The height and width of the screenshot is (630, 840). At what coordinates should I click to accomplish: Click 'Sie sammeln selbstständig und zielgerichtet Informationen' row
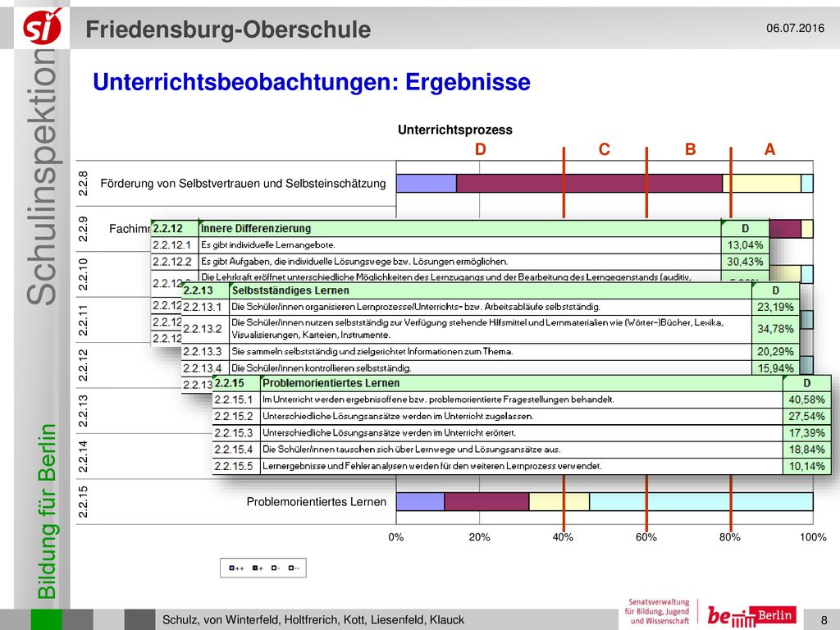pyautogui.click(x=372, y=351)
